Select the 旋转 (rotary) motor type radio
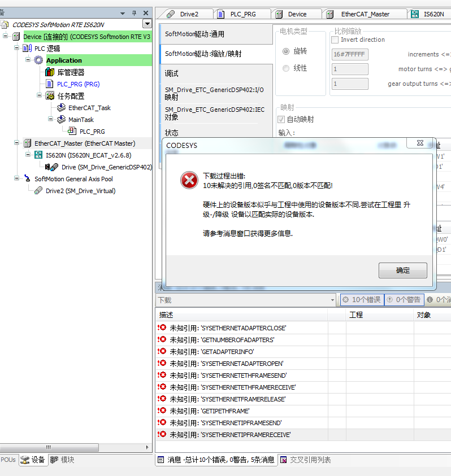Image resolution: width=451 pixels, height=476 pixels. (286, 51)
